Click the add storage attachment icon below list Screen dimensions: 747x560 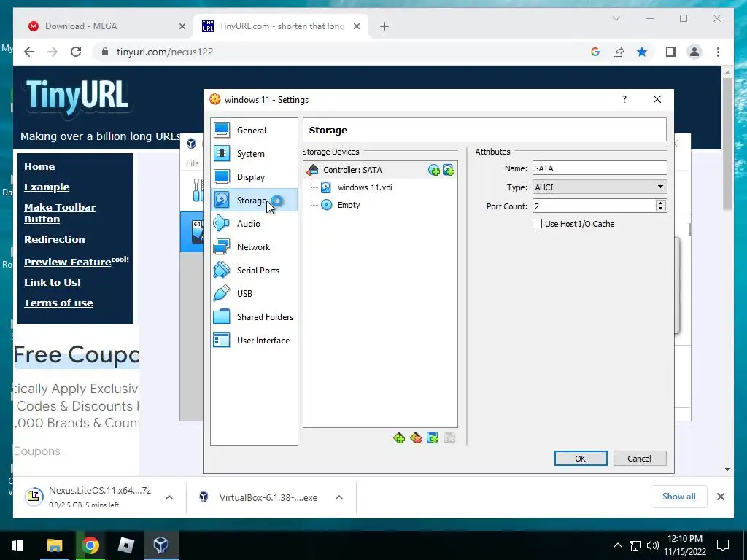pos(433,437)
